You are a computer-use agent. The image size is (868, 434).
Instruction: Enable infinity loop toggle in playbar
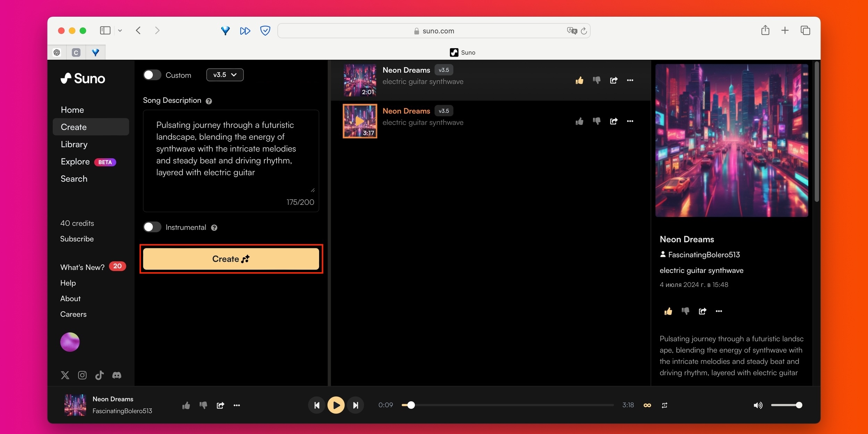646,405
